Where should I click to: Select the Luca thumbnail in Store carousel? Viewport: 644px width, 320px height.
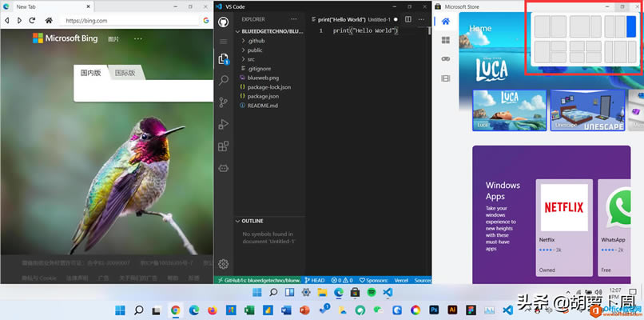click(509, 110)
